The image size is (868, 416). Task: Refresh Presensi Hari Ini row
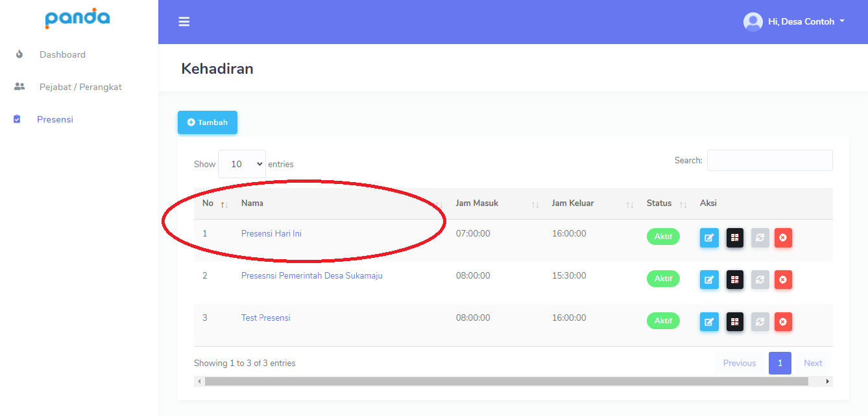(x=760, y=238)
